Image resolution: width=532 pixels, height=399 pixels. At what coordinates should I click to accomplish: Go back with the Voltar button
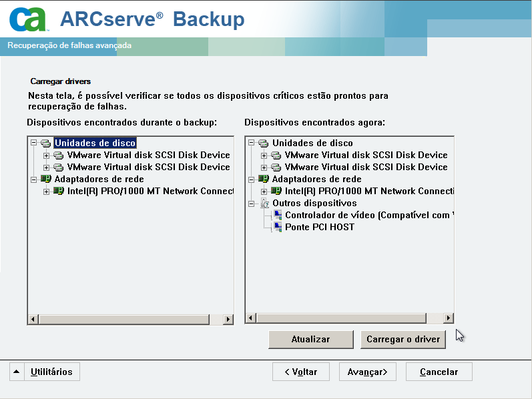301,372
